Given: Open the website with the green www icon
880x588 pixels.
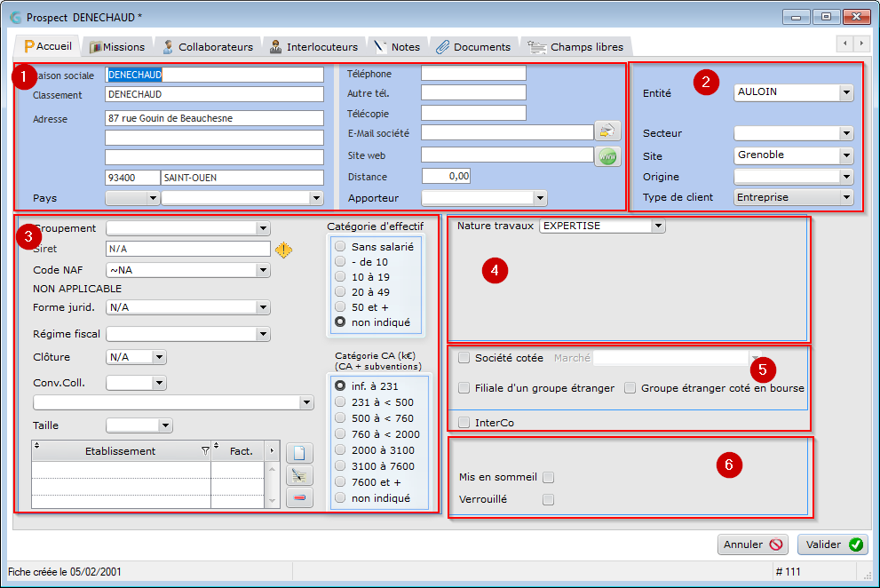Looking at the screenshot, I should click(607, 156).
